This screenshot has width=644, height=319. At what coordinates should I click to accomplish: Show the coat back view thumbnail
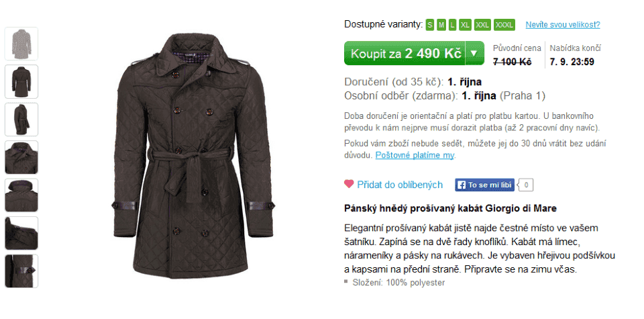coord(21,81)
